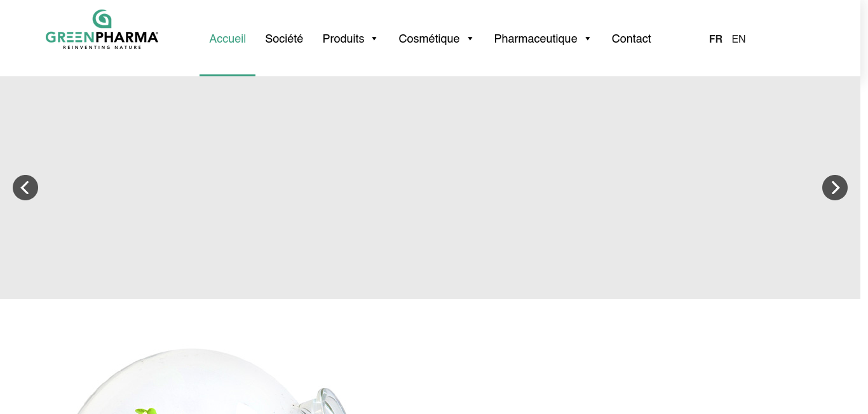Select the Cosmétique menu label
Screen dimensions: 868x414
[x=429, y=39]
